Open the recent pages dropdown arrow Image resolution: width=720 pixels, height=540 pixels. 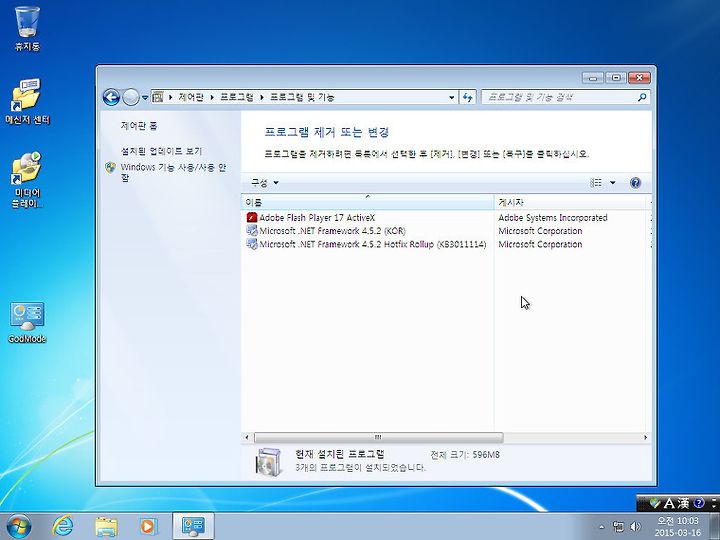coord(145,98)
